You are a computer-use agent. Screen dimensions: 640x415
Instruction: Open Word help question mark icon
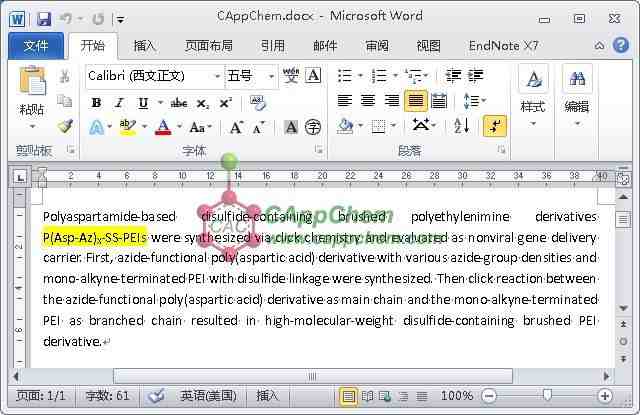621,45
